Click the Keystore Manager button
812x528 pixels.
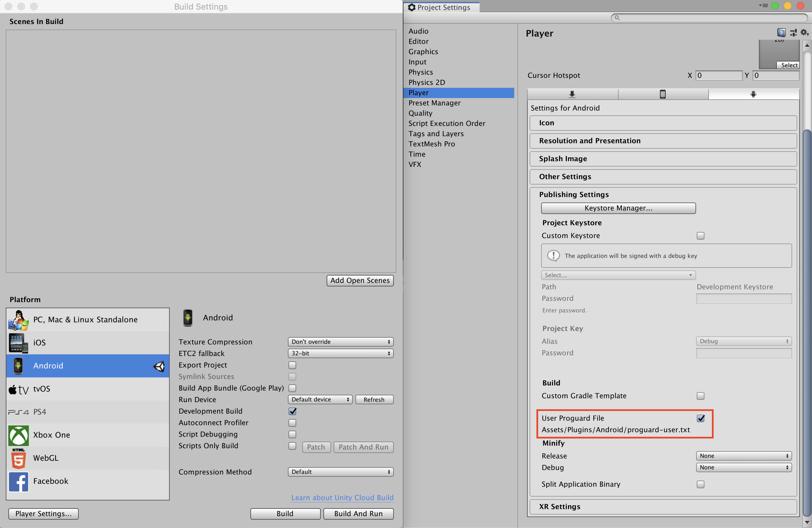(x=618, y=208)
